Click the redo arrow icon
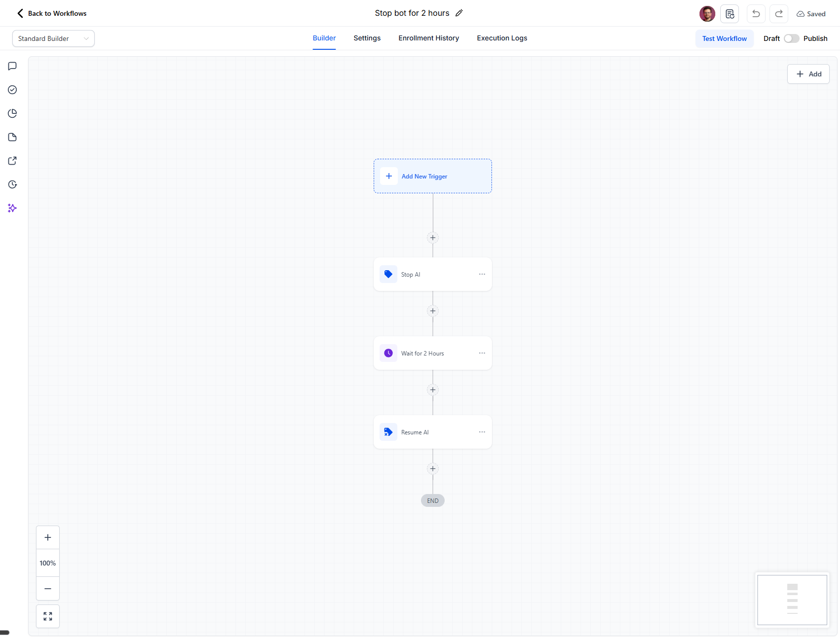840x638 pixels. [778, 13]
